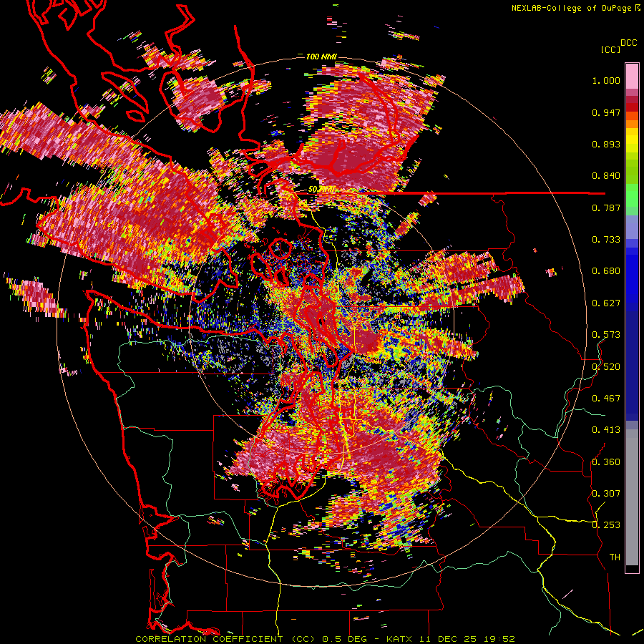Screen dimensions: 644x644
Task: Click the 19:52 timestamp in footer
Action: click(499, 639)
